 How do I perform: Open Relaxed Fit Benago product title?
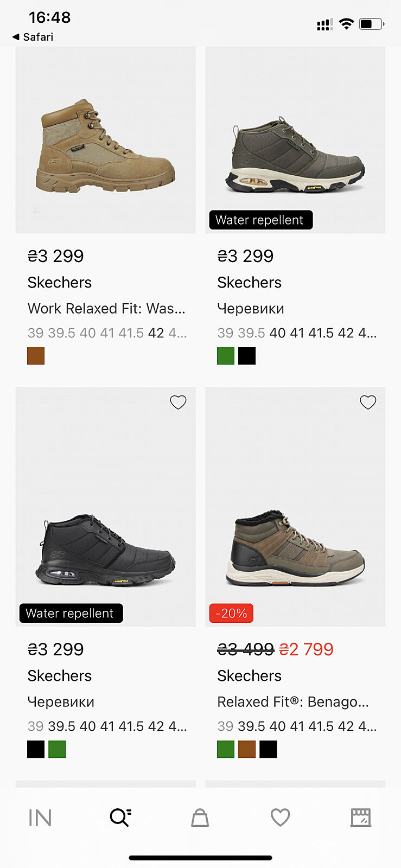coord(293,702)
